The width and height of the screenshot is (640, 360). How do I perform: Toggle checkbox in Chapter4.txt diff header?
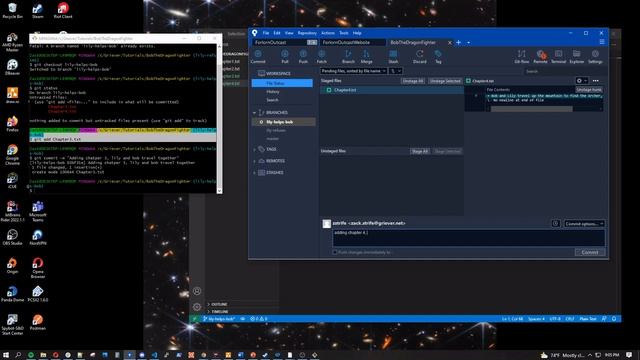(468, 81)
